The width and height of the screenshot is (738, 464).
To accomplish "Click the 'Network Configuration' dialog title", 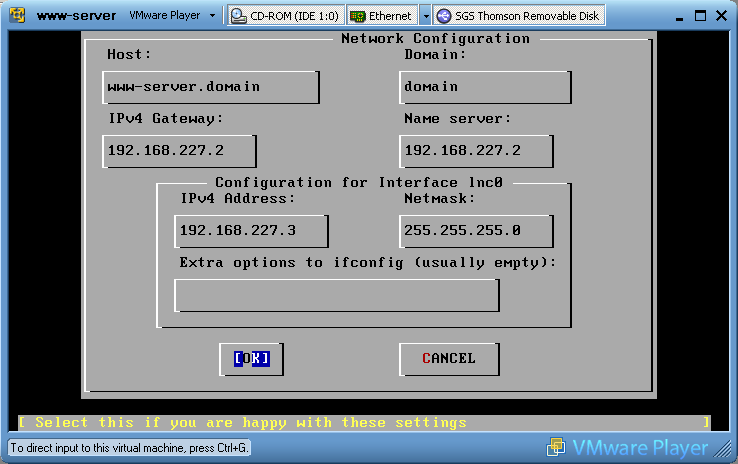I will pyautogui.click(x=435, y=39).
